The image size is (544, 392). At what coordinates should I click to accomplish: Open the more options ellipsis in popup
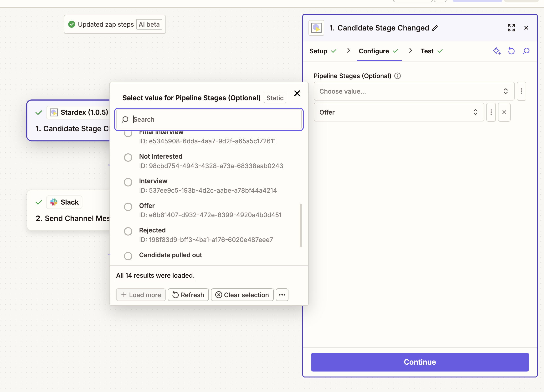tap(282, 295)
